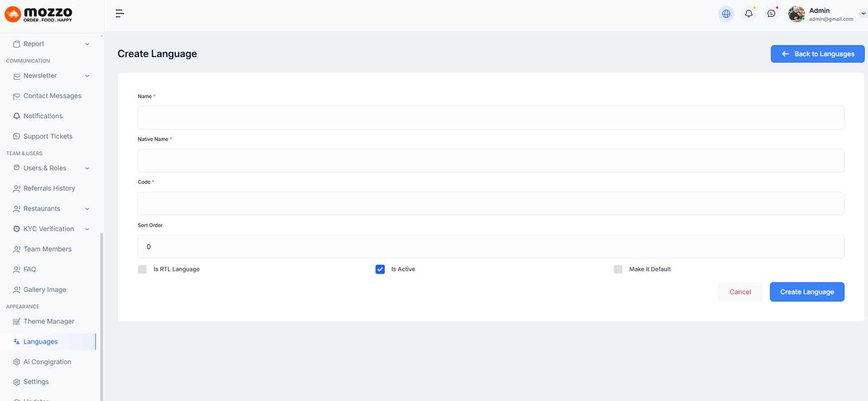The image size is (868, 401).
Task: Click into the Native Name input field
Action: (x=490, y=161)
